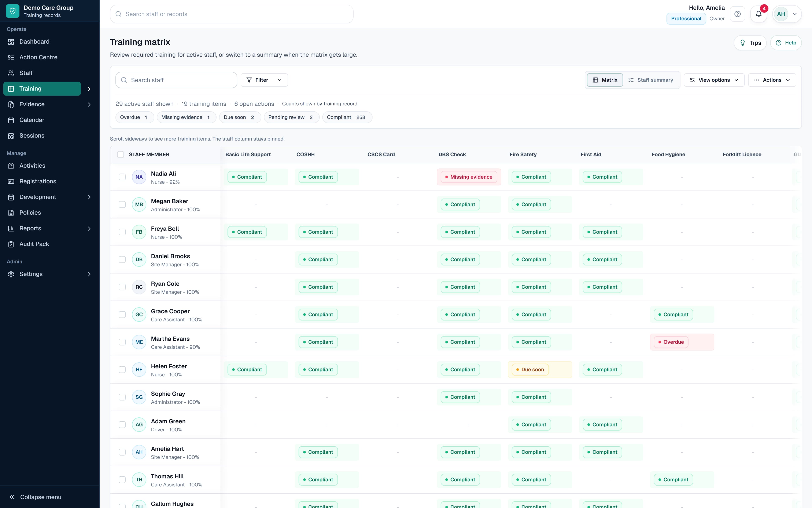Expand the Training submenu chevron
The width and height of the screenshot is (812, 508).
tap(89, 89)
